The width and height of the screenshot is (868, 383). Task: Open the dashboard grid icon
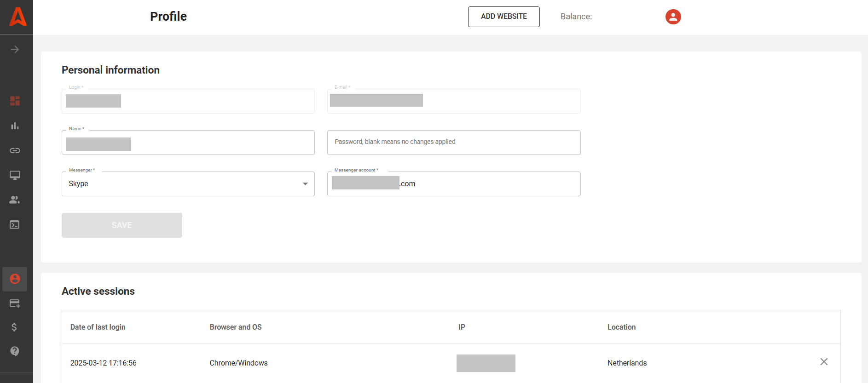point(15,101)
